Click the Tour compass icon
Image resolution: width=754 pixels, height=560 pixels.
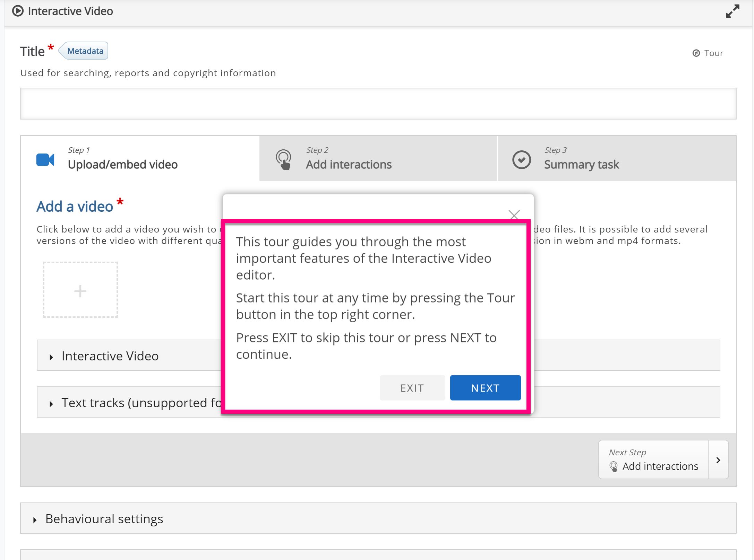[696, 53]
